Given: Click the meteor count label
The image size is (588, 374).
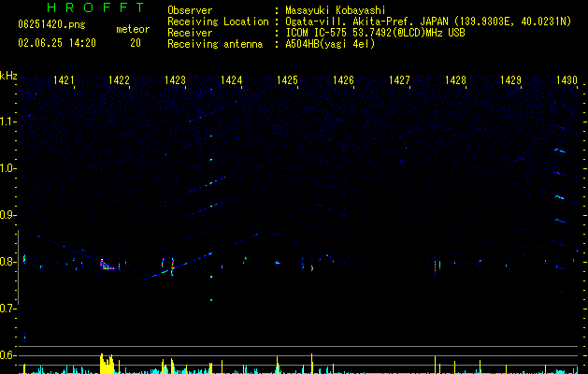Looking at the screenshot, I should coord(133,29).
